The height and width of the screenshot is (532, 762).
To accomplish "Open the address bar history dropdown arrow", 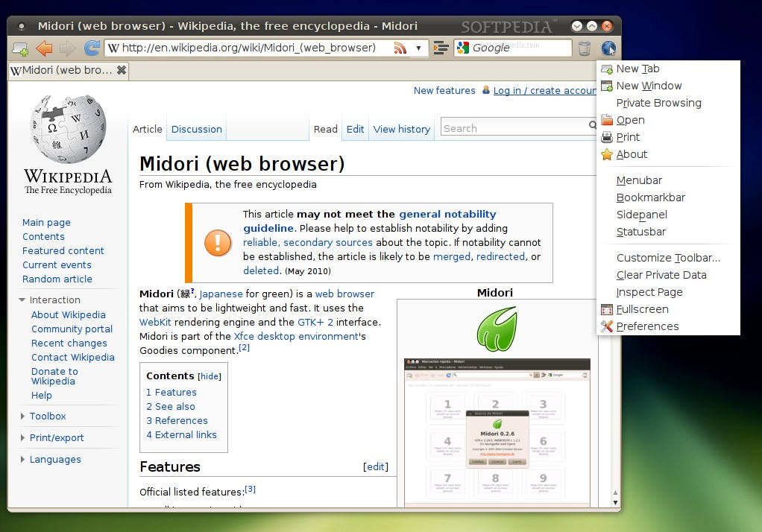I will click(x=418, y=48).
